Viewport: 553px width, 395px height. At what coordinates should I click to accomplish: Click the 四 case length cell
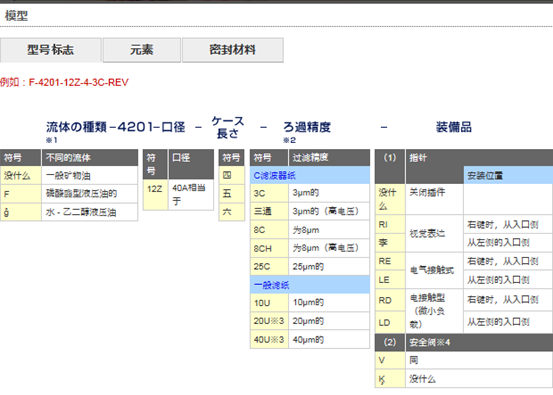[x=232, y=175]
